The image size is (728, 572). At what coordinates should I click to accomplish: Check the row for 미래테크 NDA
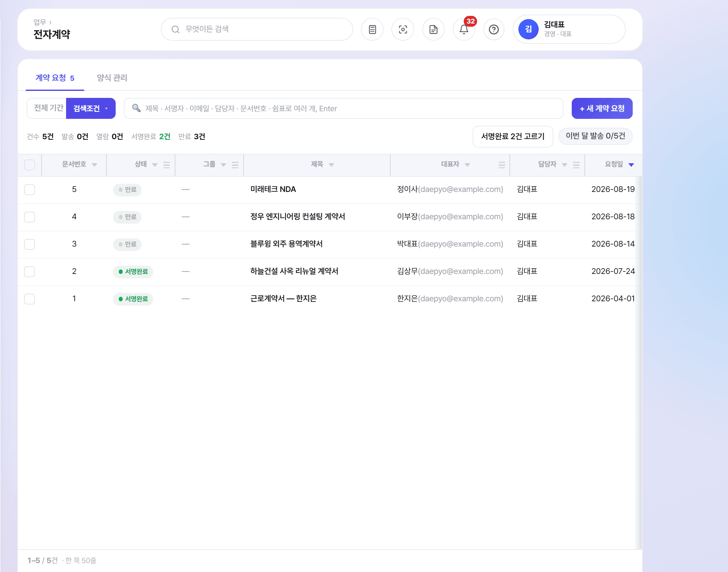[x=30, y=189]
